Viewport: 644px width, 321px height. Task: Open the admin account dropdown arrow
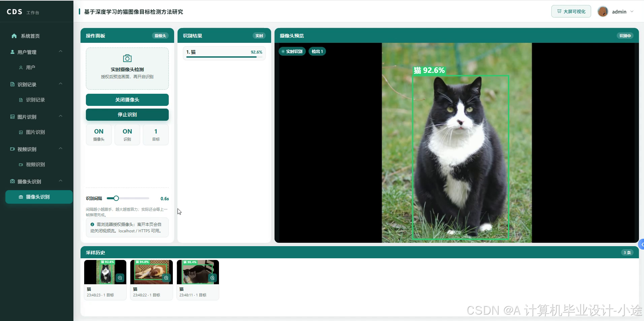(632, 11)
